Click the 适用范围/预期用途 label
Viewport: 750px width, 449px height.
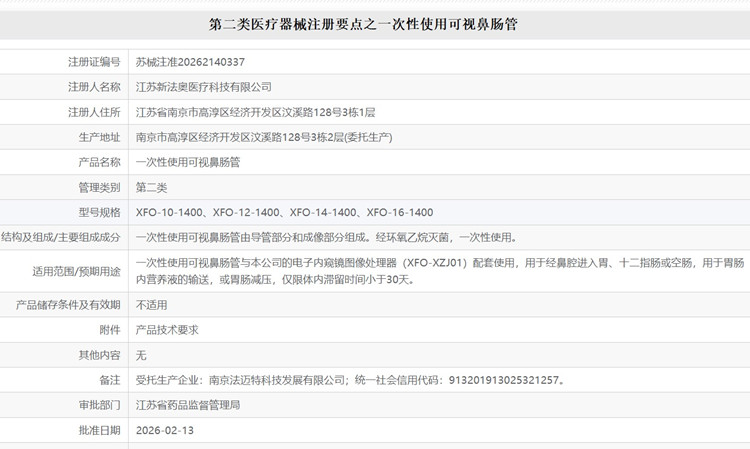click(77, 272)
